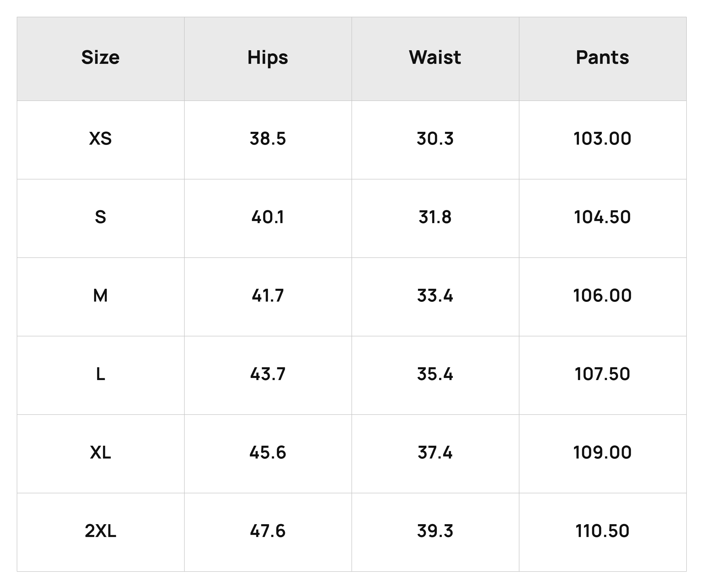The height and width of the screenshot is (588, 703).
Task: Click the 38.5 hips value
Action: point(268,139)
